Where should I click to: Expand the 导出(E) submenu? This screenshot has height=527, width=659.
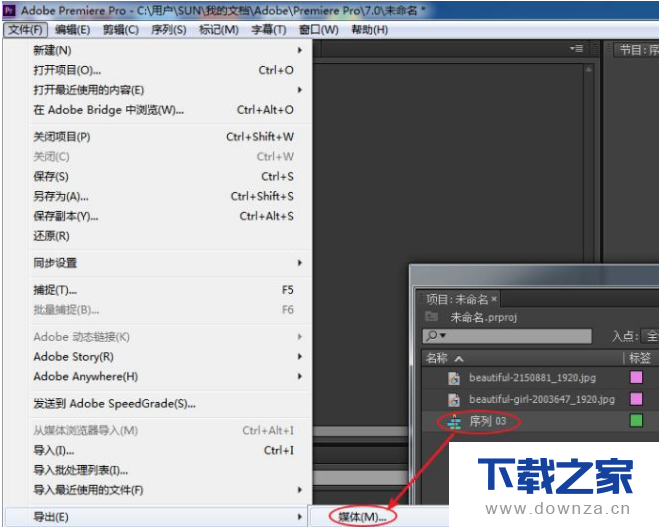tap(158, 517)
